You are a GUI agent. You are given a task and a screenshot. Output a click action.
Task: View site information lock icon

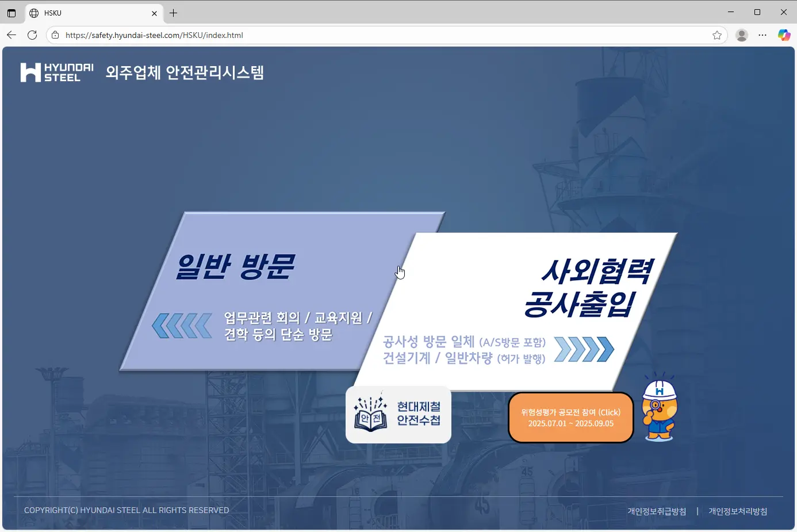pyautogui.click(x=55, y=35)
